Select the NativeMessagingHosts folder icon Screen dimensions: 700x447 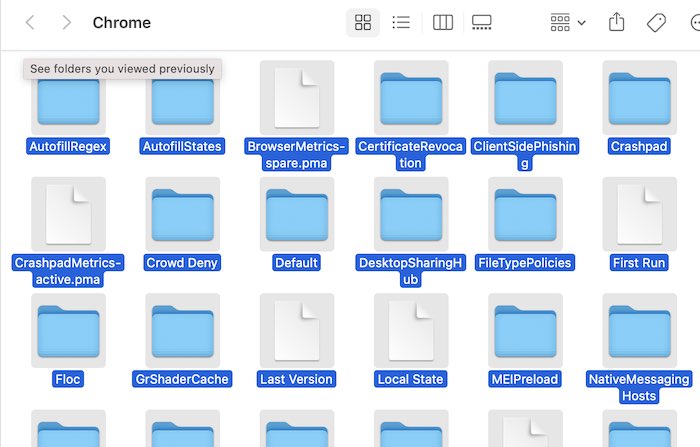pos(640,331)
